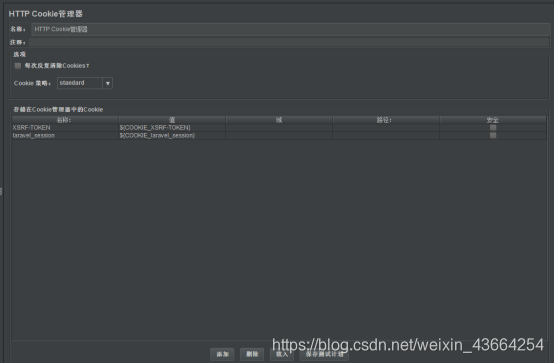Click the 添加 add button

click(222, 354)
